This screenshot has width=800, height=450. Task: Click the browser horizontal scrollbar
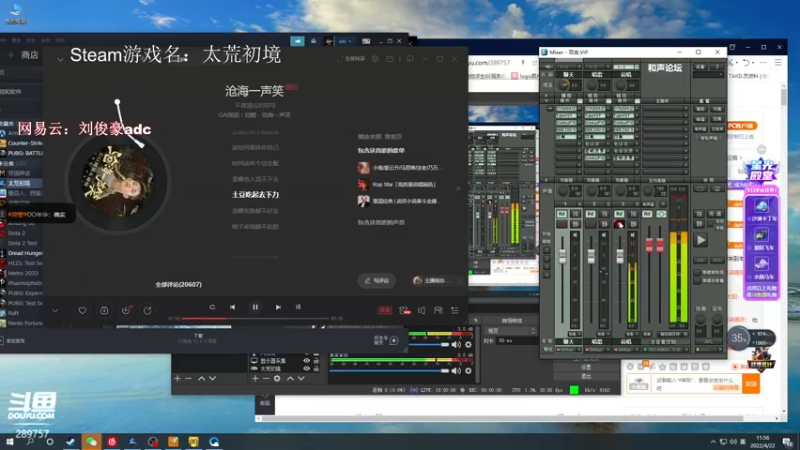[503, 418]
